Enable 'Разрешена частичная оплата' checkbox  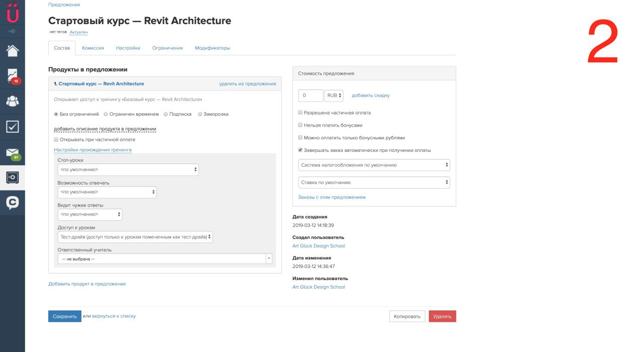(300, 113)
